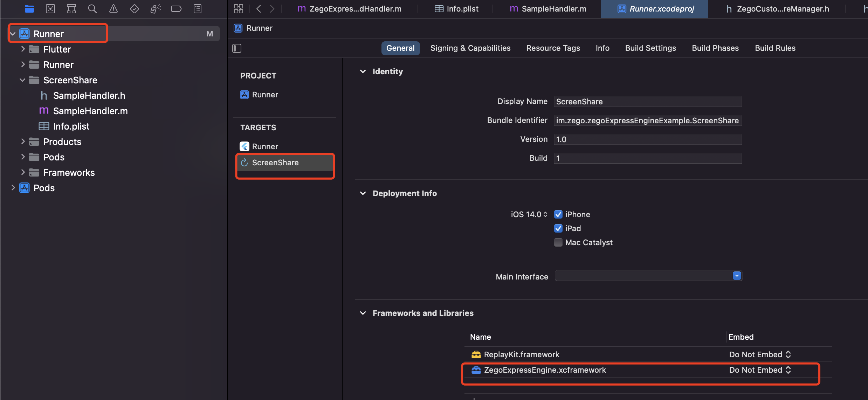Change ReplayKit.framework embed option
Image resolution: width=868 pixels, height=400 pixels.
point(760,354)
